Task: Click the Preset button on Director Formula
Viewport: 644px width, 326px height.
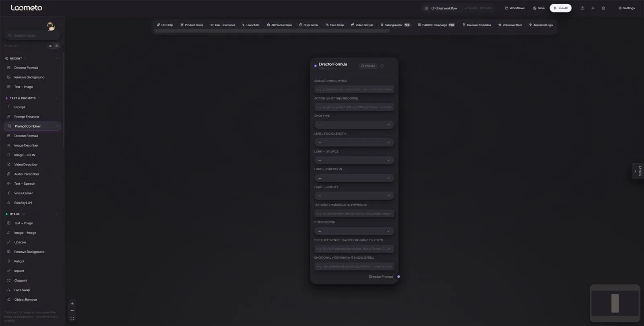Action: [x=368, y=66]
